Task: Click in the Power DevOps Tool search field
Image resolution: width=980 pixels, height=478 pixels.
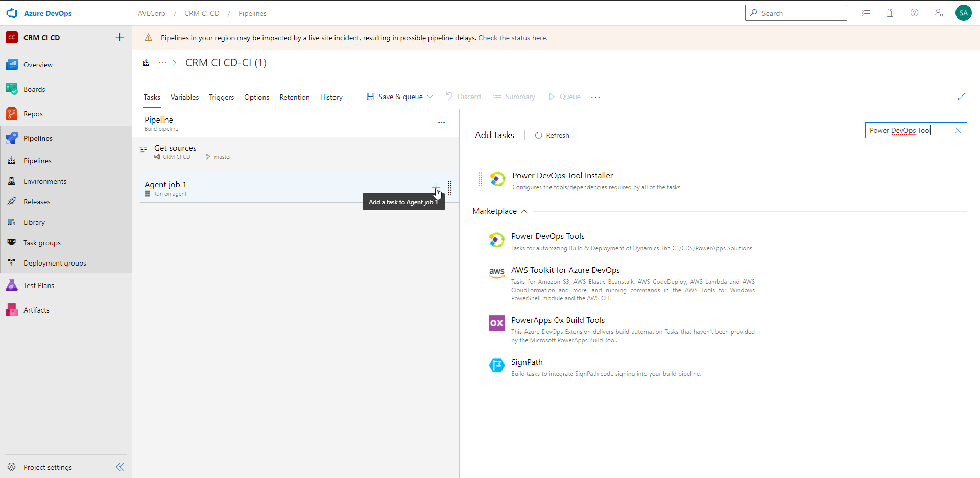Action: pos(909,130)
